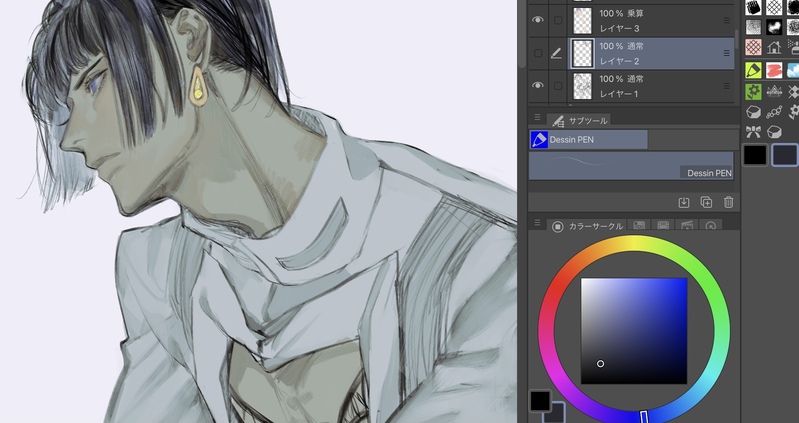The height and width of the screenshot is (423, 799).
Task: Select the gem block icon beside the bow
Action: click(774, 132)
